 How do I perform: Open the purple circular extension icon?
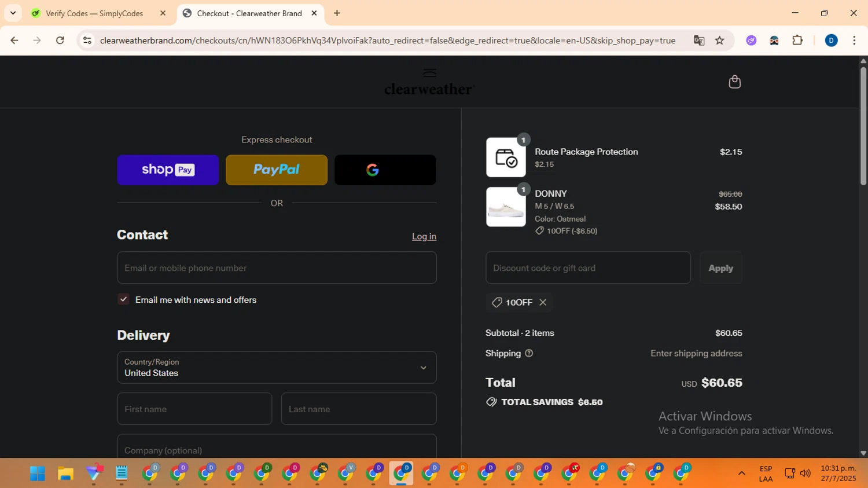(751, 41)
